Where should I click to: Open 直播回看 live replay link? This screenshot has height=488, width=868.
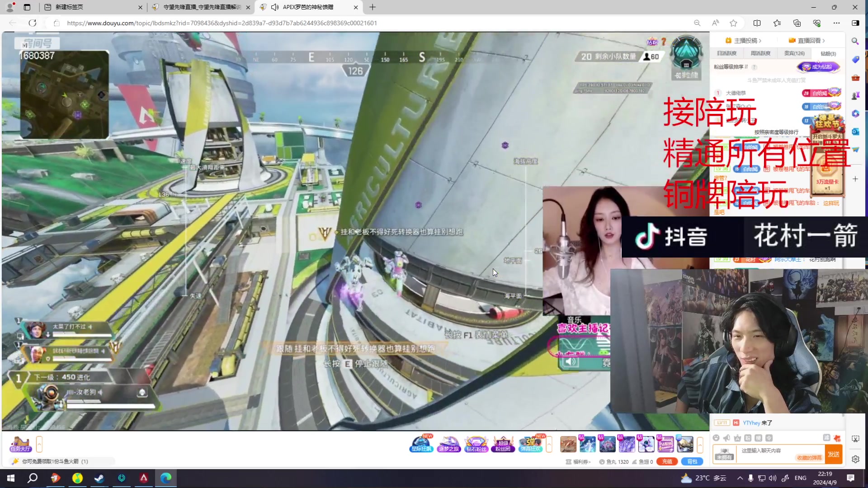tap(807, 40)
